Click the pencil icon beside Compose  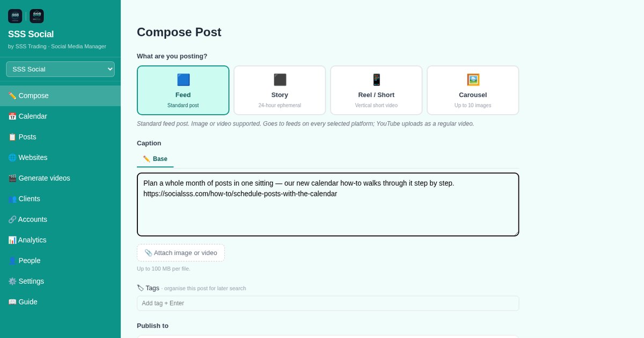pyautogui.click(x=12, y=95)
